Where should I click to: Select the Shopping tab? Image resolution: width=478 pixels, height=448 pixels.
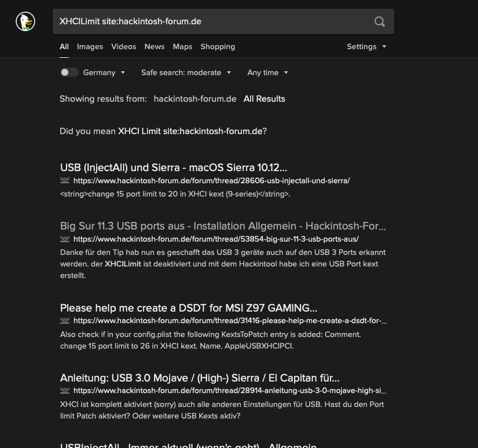click(218, 46)
